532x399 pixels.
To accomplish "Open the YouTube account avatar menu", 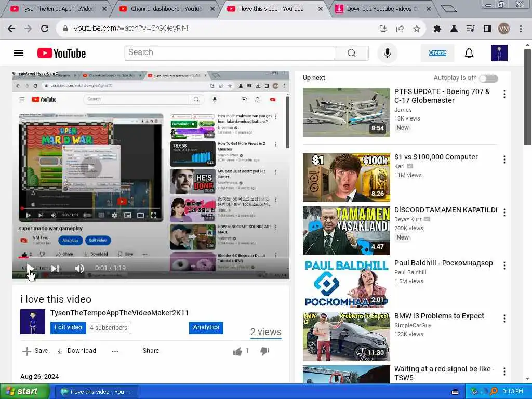I will [499, 53].
